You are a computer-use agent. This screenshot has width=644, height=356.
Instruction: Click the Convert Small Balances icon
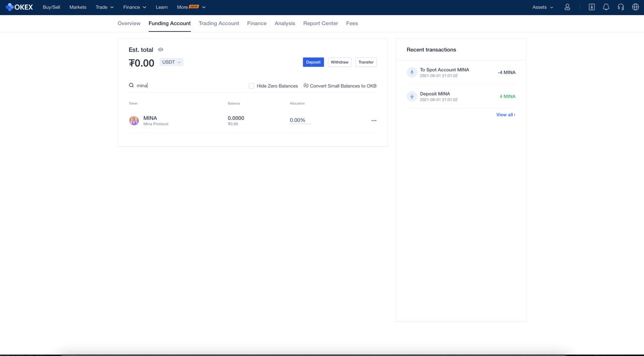(306, 85)
